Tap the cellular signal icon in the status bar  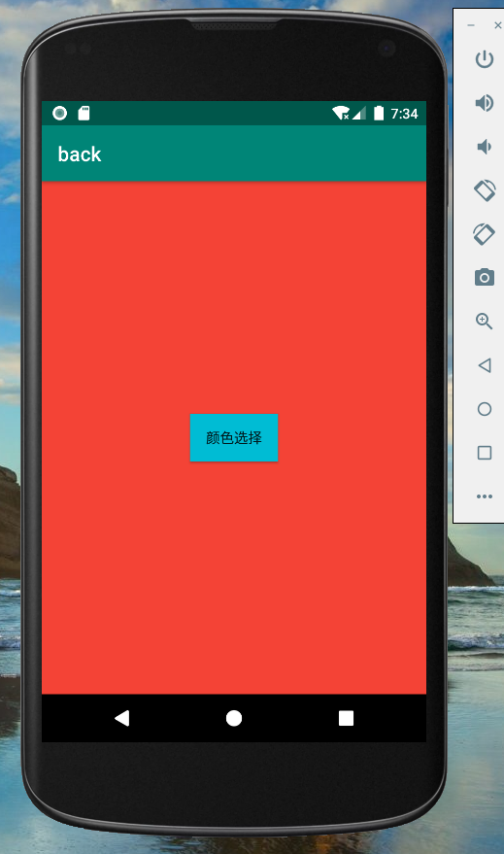click(x=359, y=113)
